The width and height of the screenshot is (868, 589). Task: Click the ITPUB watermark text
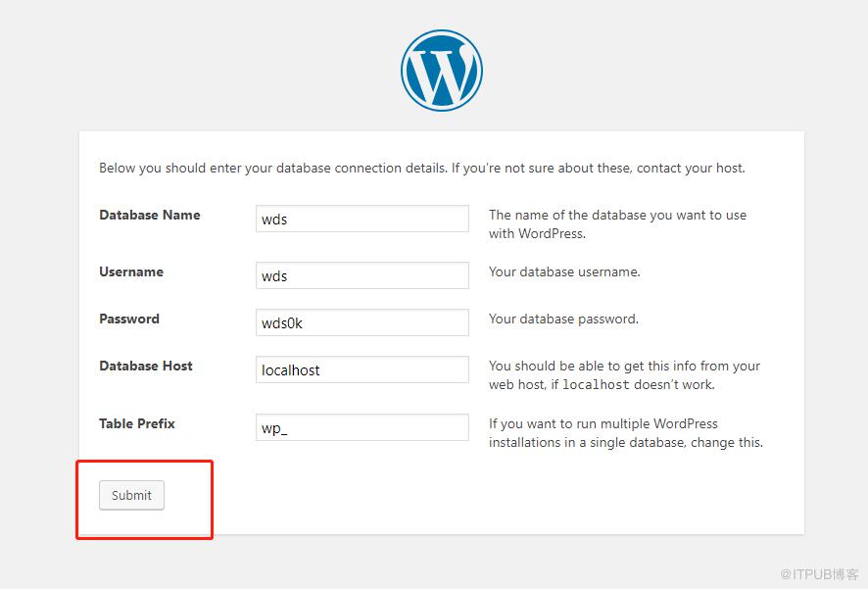click(x=819, y=573)
